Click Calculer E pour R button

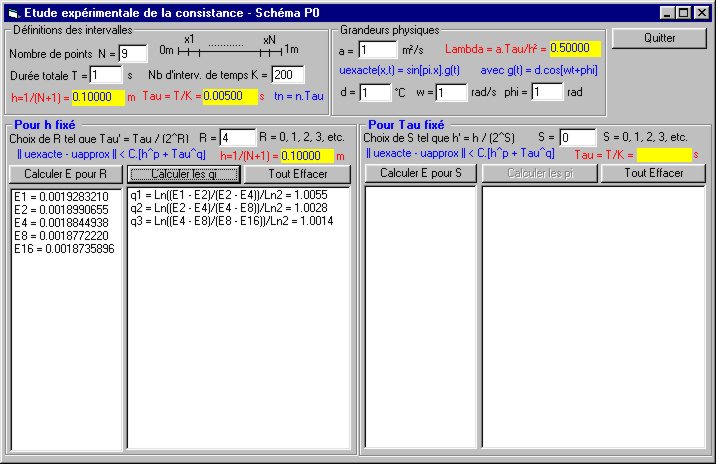point(66,174)
